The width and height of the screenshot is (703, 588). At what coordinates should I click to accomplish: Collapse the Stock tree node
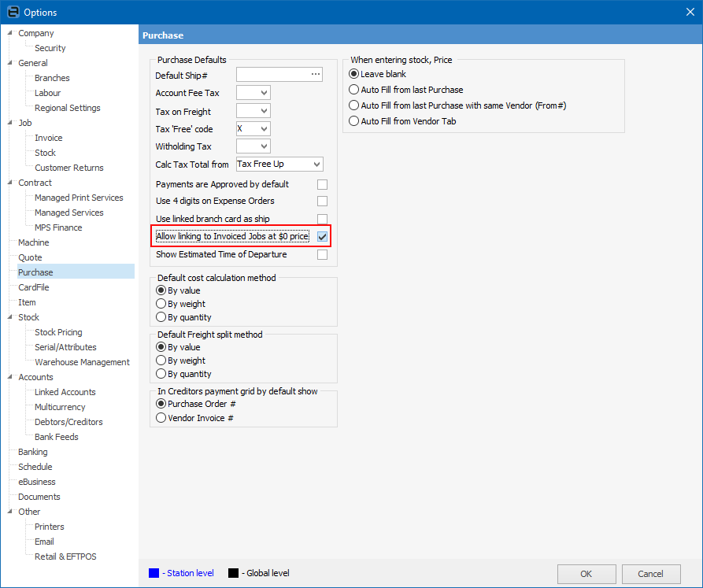click(9, 317)
